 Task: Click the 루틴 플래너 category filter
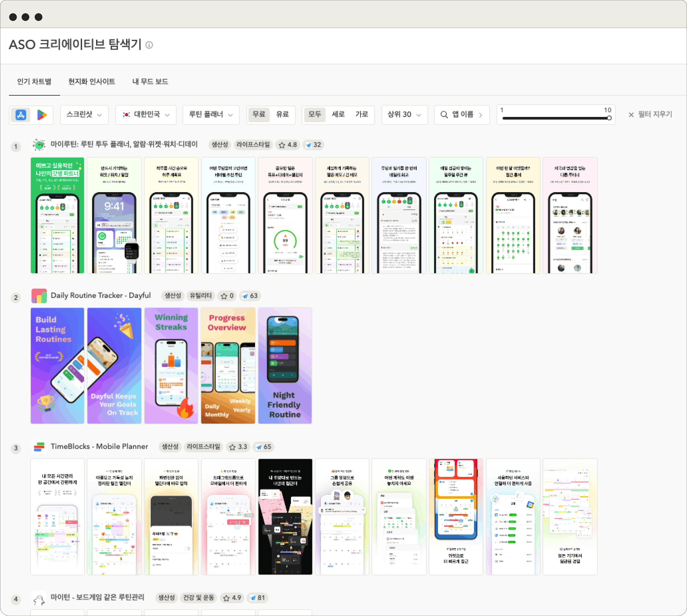click(x=211, y=115)
